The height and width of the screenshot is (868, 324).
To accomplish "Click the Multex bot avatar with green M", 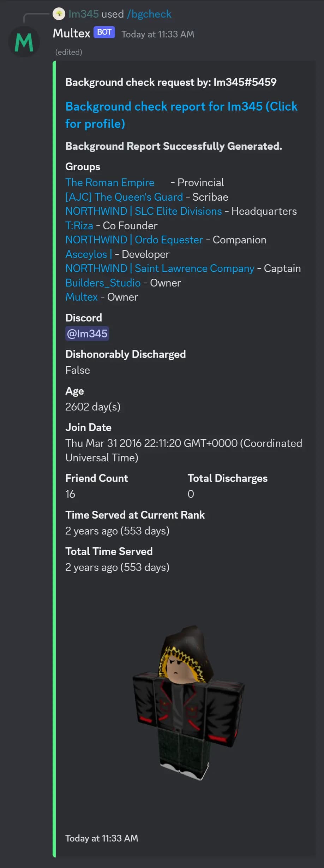I will [24, 41].
